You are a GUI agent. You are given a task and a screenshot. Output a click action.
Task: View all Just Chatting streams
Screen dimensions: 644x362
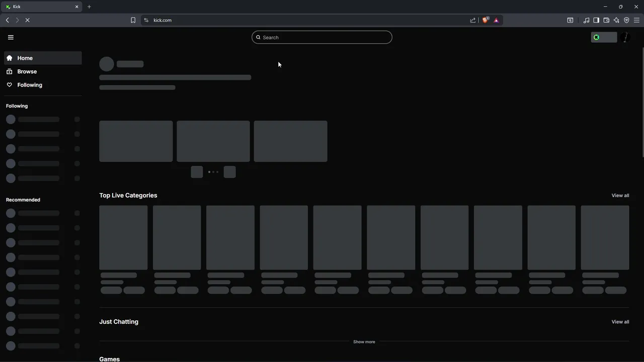[x=620, y=322]
